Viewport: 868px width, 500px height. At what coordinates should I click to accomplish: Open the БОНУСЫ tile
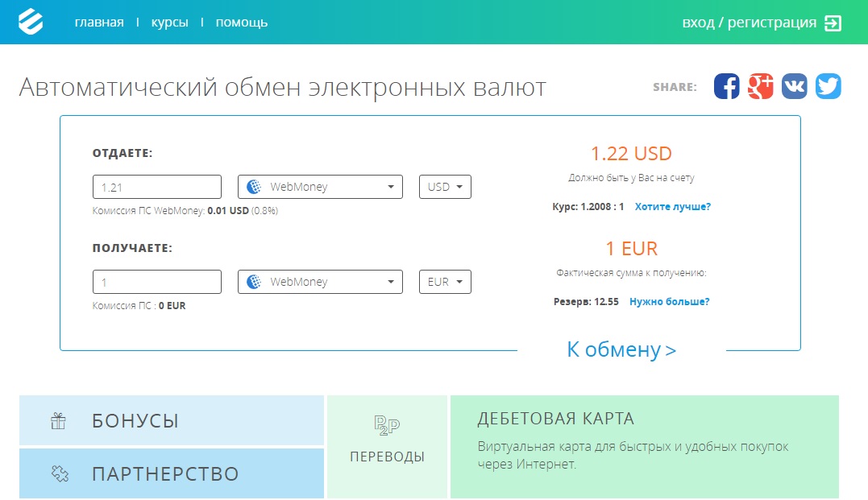[x=172, y=420]
